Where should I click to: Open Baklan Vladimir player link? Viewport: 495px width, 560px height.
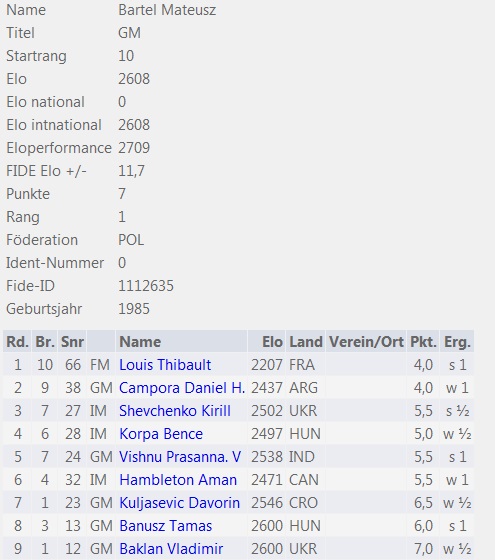(171, 549)
